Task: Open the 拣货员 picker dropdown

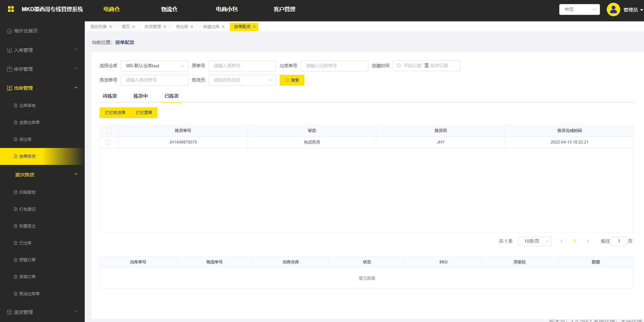Action: point(242,80)
